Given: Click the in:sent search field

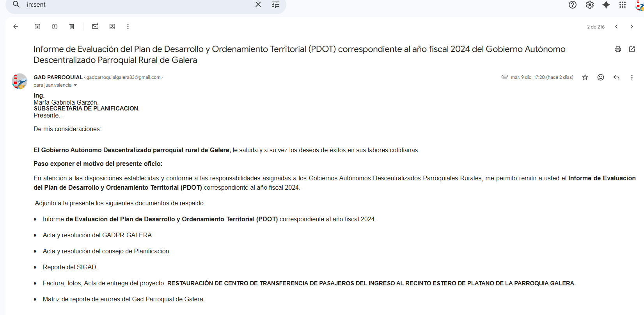Looking at the screenshot, I should [137, 5].
